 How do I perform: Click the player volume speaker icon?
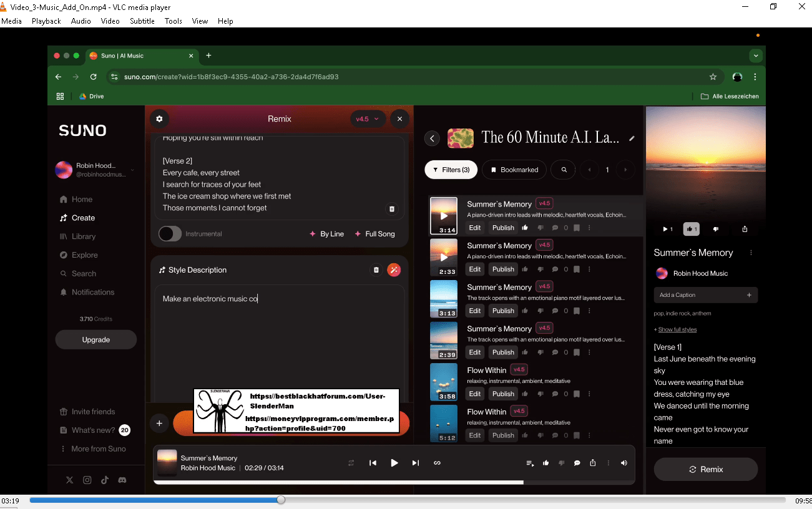click(x=624, y=463)
